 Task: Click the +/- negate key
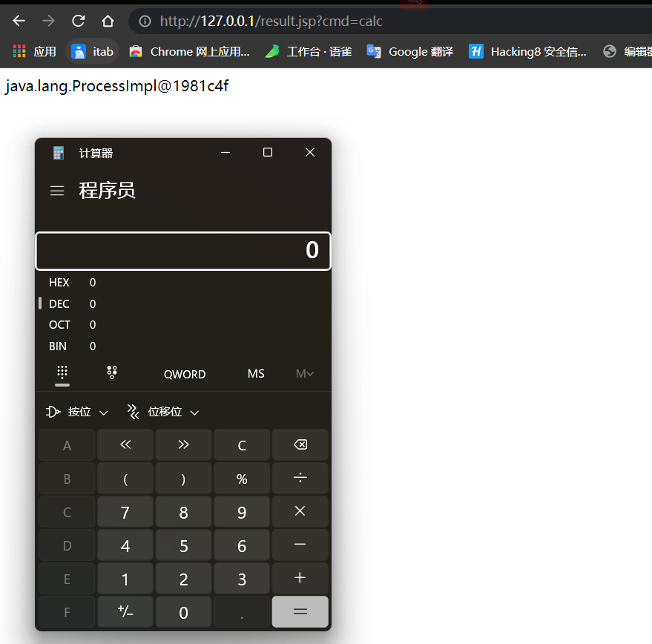[125, 611]
